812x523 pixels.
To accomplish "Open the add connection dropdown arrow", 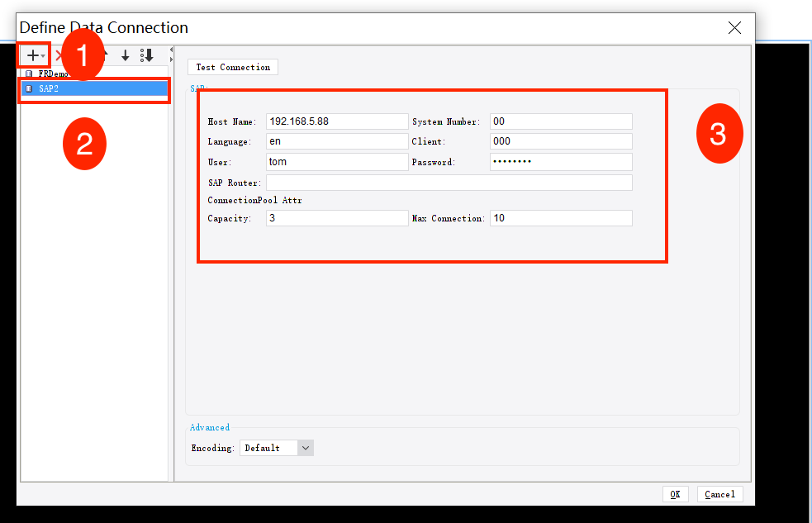I will (43, 56).
